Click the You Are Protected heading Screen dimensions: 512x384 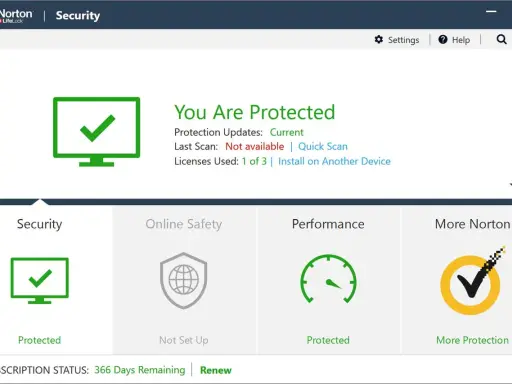click(x=255, y=112)
